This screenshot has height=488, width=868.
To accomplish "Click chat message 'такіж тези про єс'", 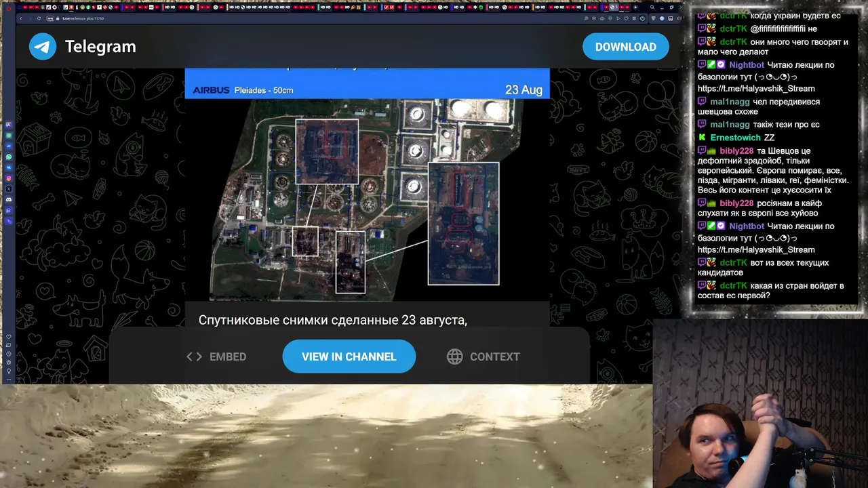I will pyautogui.click(x=786, y=125).
